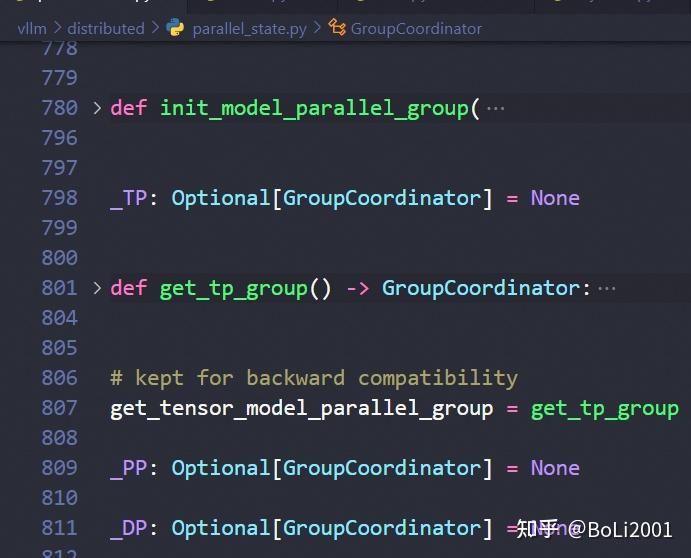This screenshot has width=691, height=558.
Task: Click line number 807 in gutter
Action: [x=59, y=408]
